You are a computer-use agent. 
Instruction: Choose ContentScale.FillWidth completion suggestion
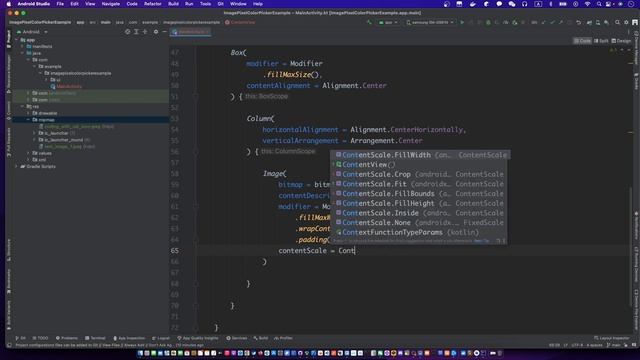point(420,155)
